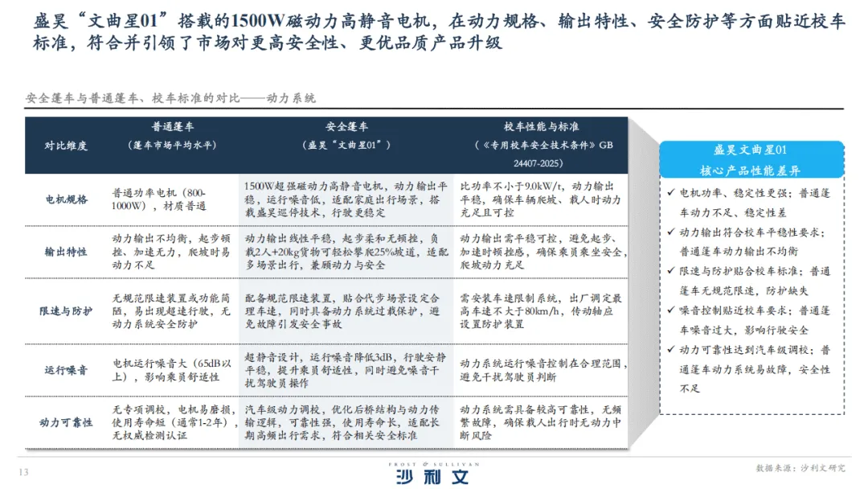Select the bullet "动力可靠性达到汽车级调校"
The width and height of the screenshot is (868, 489).
[749, 369]
